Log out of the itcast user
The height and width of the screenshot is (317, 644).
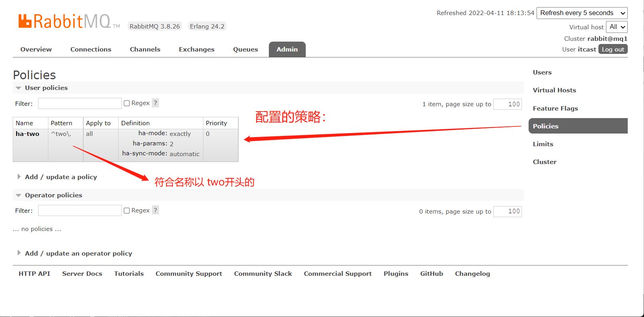coord(613,50)
